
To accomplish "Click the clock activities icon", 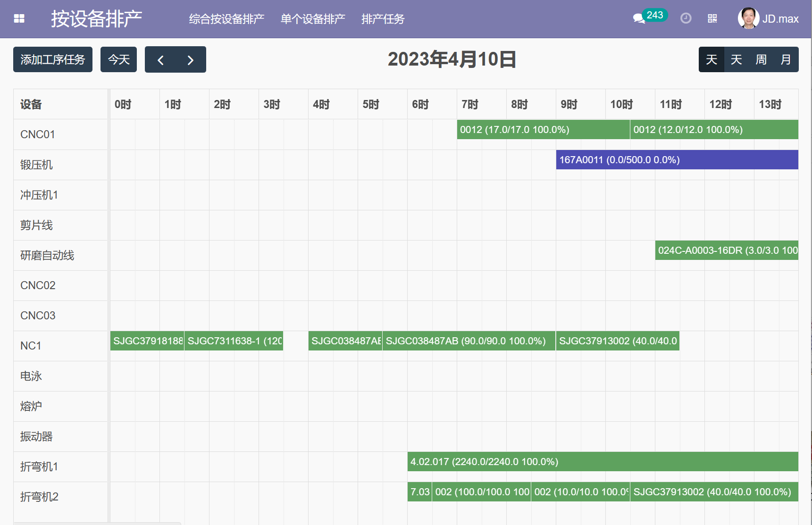I will (x=686, y=18).
